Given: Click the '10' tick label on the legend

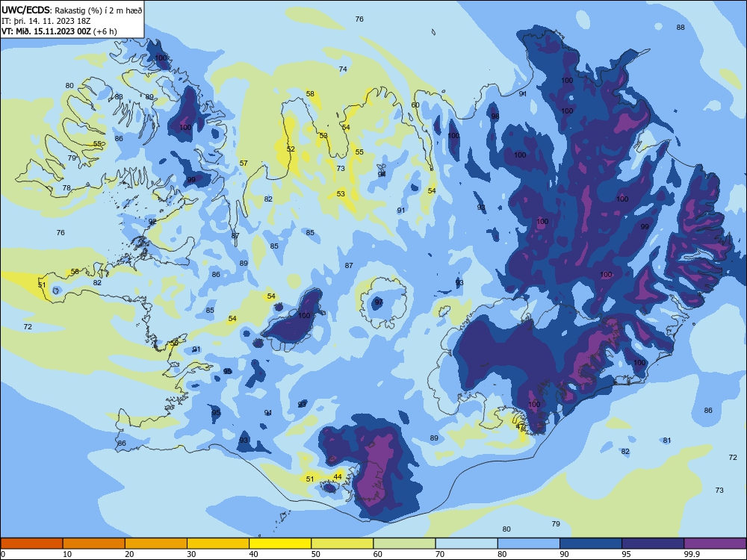Looking at the screenshot, I should [x=67, y=554].
